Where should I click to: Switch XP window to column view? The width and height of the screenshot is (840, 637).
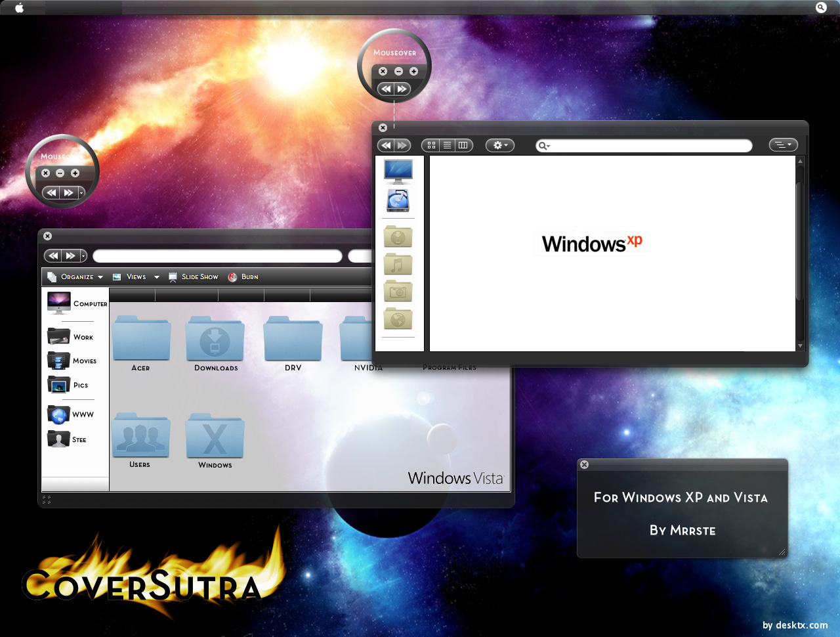point(463,145)
